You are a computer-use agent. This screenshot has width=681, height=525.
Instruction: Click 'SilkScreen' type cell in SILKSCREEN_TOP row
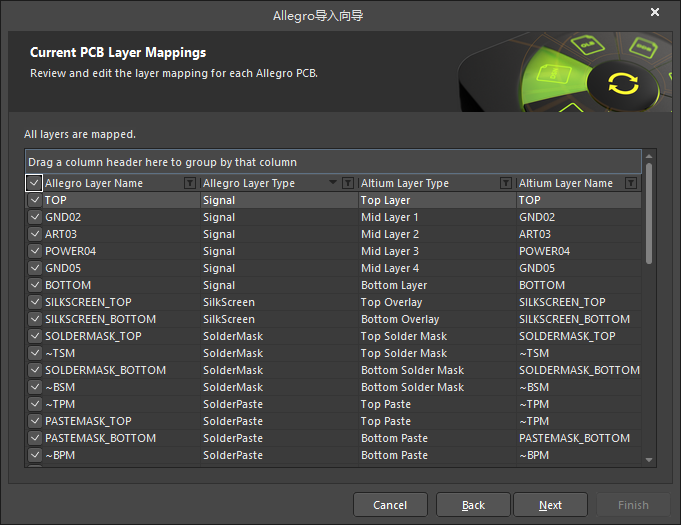(279, 302)
